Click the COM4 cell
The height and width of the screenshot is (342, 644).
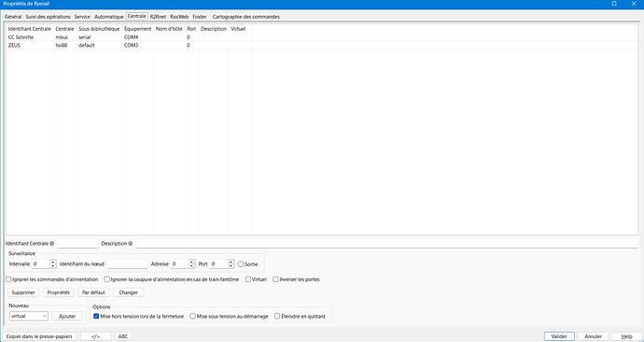tap(131, 37)
